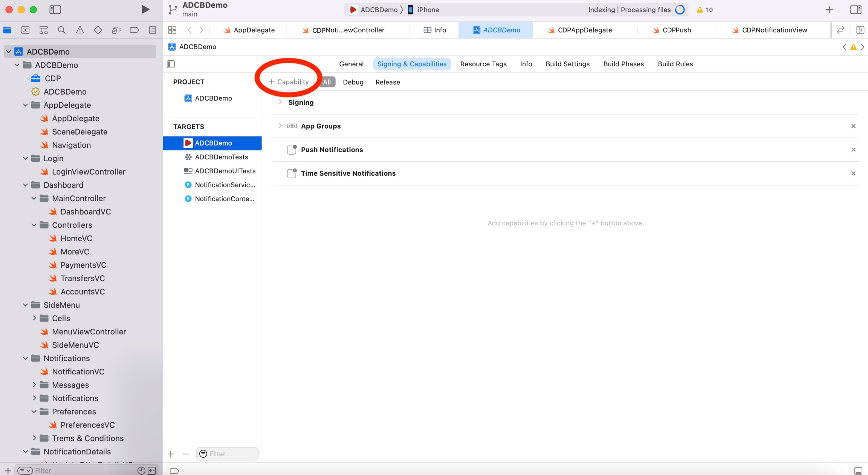The image size is (868, 475).
Task: Click the Add Editor on Right icon
Action: [860, 30]
